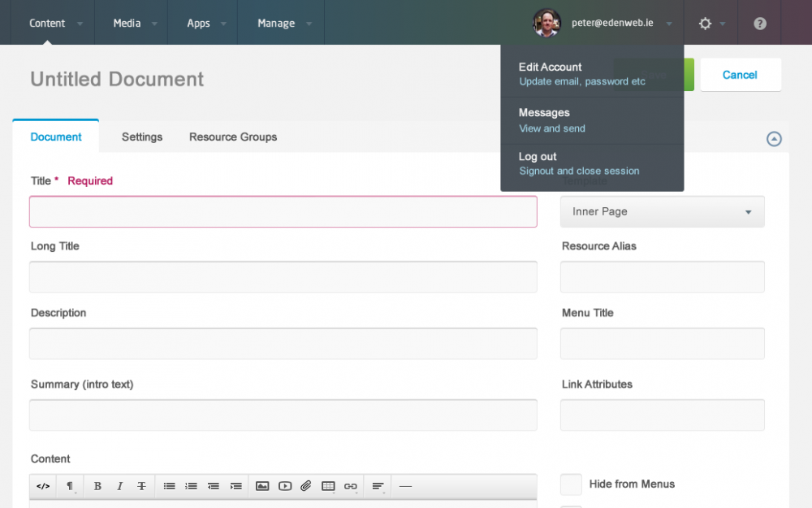812x508 pixels.
Task: Click into the required Title input field
Action: click(283, 211)
